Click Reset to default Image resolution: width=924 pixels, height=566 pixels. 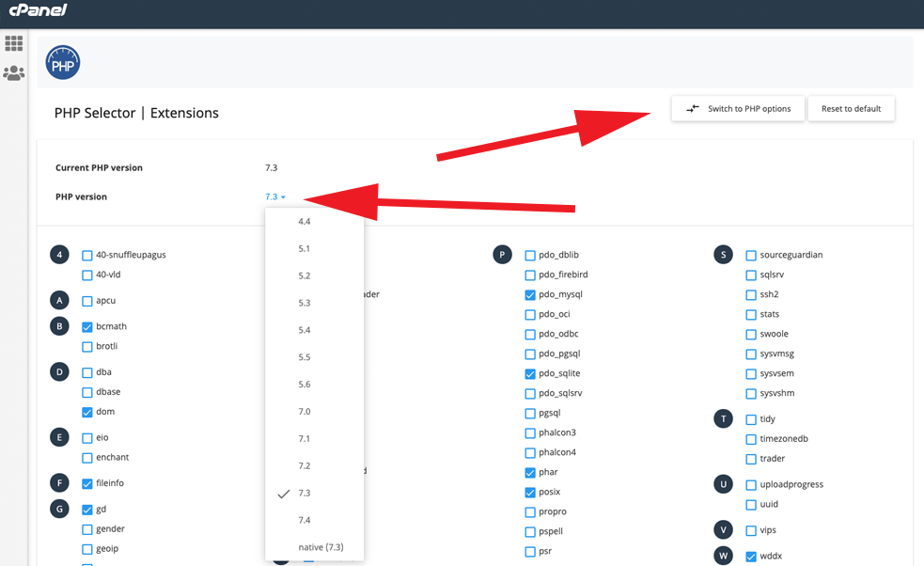(x=851, y=108)
